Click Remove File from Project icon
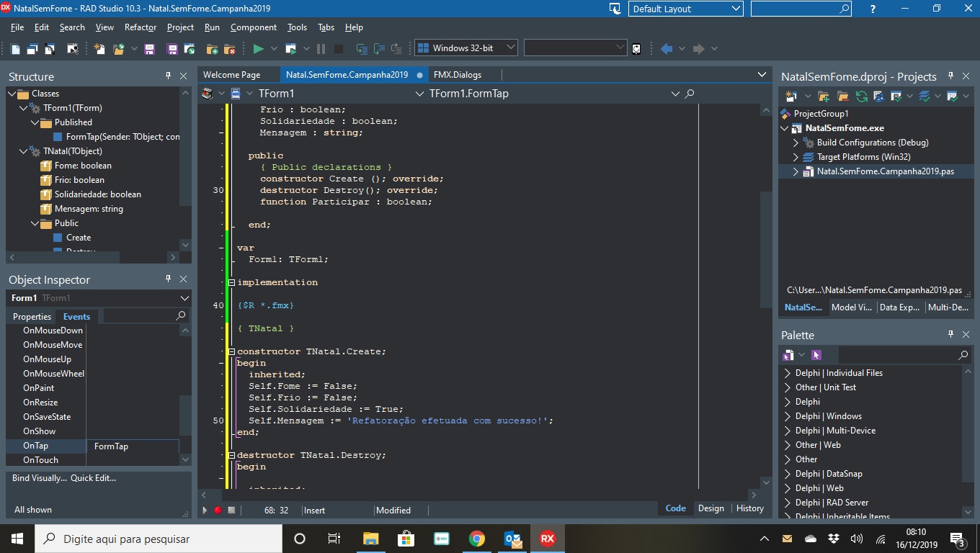980x553 pixels. pos(230,48)
